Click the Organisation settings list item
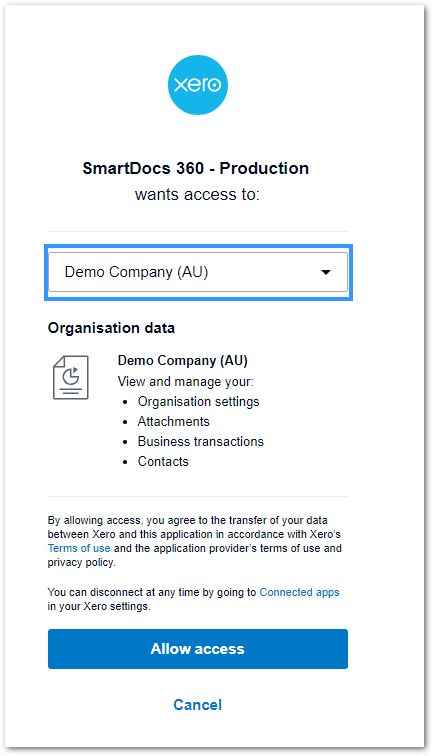Image resolution: width=433 pixels, height=756 pixels. point(199,402)
